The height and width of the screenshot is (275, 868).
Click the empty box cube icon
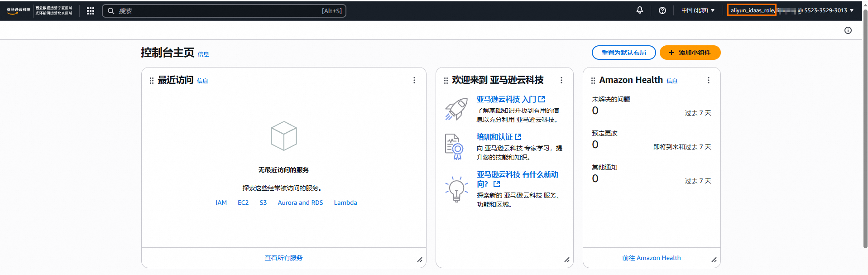coord(284,136)
